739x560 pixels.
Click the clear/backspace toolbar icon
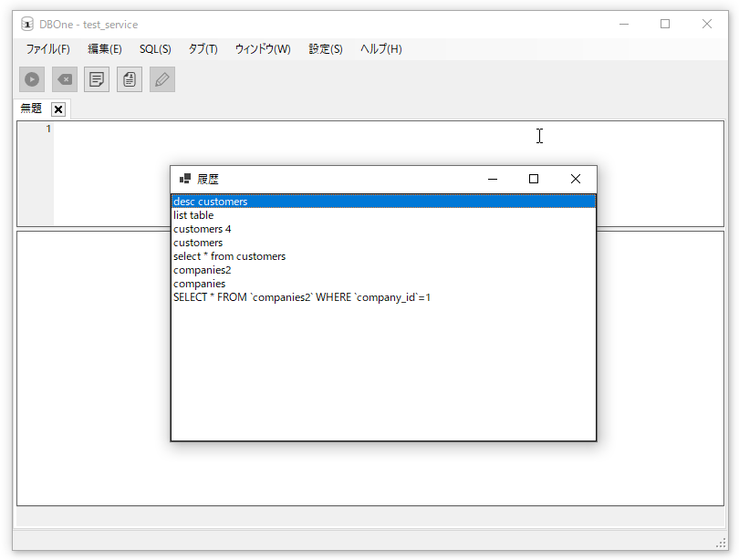tap(65, 79)
